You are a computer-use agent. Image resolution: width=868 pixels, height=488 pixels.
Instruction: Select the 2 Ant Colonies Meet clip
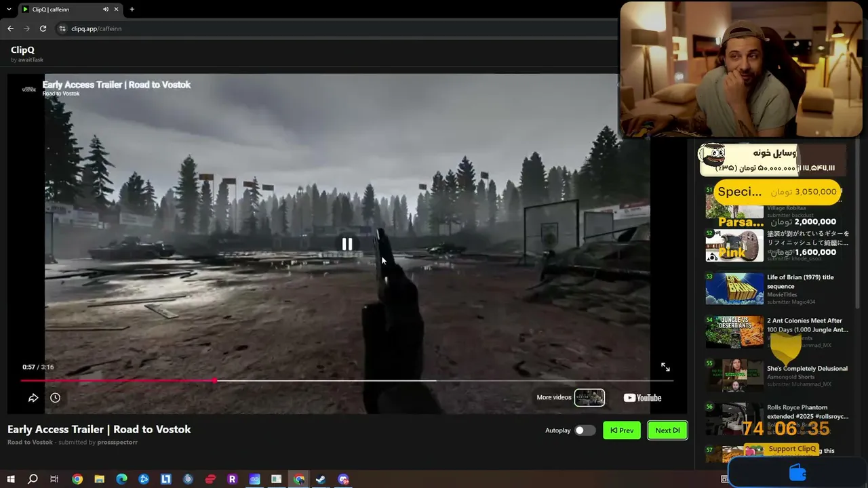[778, 332]
